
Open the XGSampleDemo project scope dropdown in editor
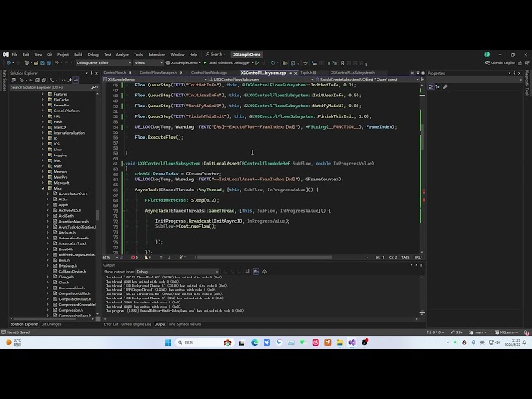click(x=155, y=79)
